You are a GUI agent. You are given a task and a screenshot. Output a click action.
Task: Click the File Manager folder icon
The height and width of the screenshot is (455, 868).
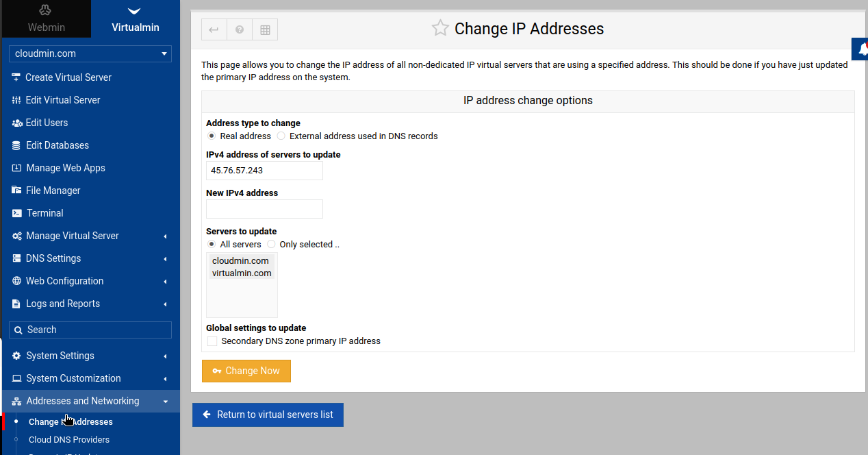point(16,190)
